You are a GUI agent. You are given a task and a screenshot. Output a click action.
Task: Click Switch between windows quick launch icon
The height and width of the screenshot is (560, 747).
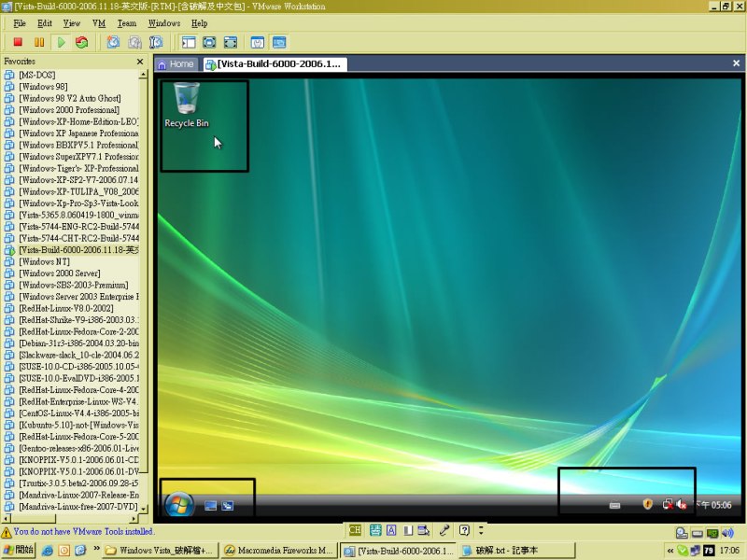(x=227, y=506)
